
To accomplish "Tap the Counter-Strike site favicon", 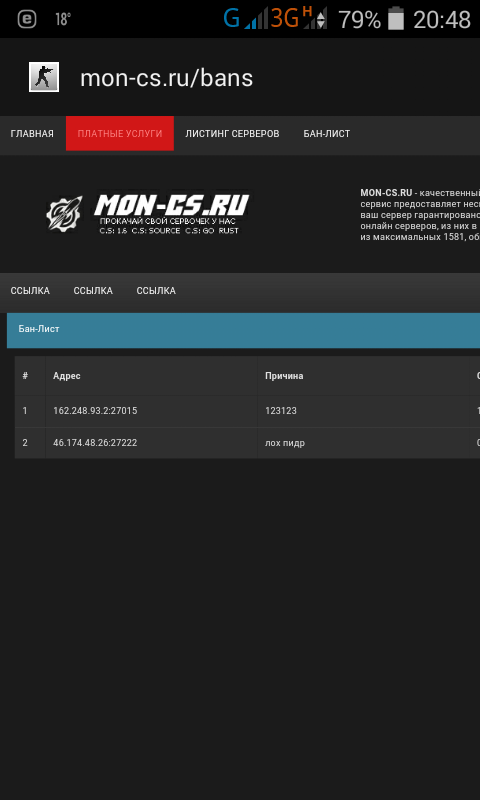I will [44, 77].
